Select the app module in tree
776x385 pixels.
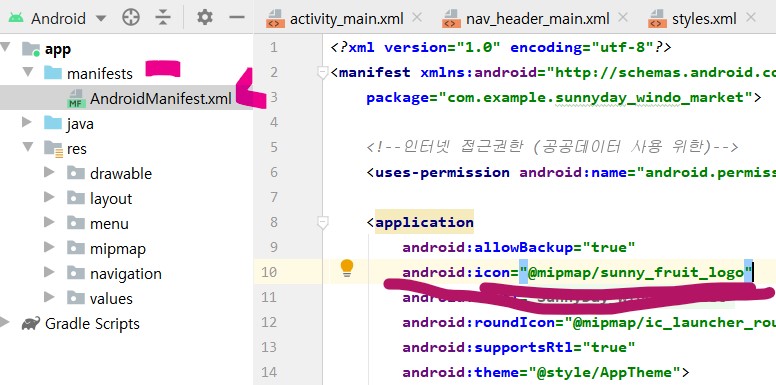point(58,49)
